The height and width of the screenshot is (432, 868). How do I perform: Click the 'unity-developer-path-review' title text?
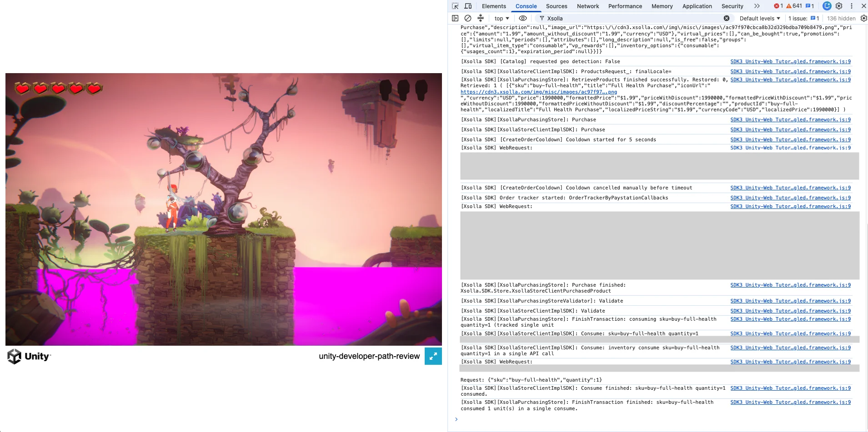point(369,356)
